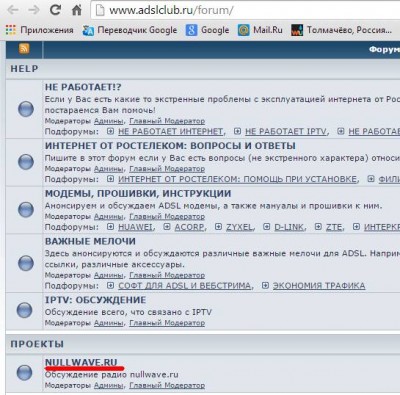Click the subforum icon before ZTE
Viewport: 400px width, 395px height.
[x=318, y=227]
